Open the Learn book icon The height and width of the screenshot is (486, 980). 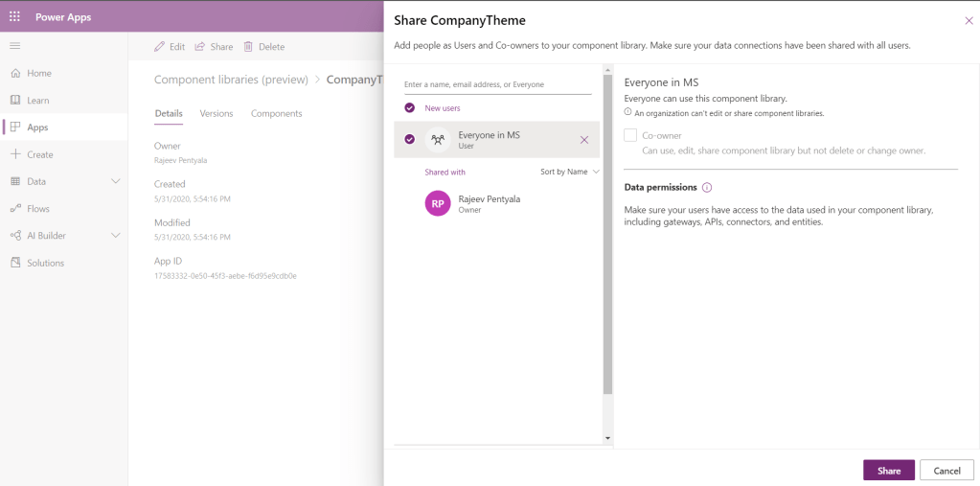15,101
